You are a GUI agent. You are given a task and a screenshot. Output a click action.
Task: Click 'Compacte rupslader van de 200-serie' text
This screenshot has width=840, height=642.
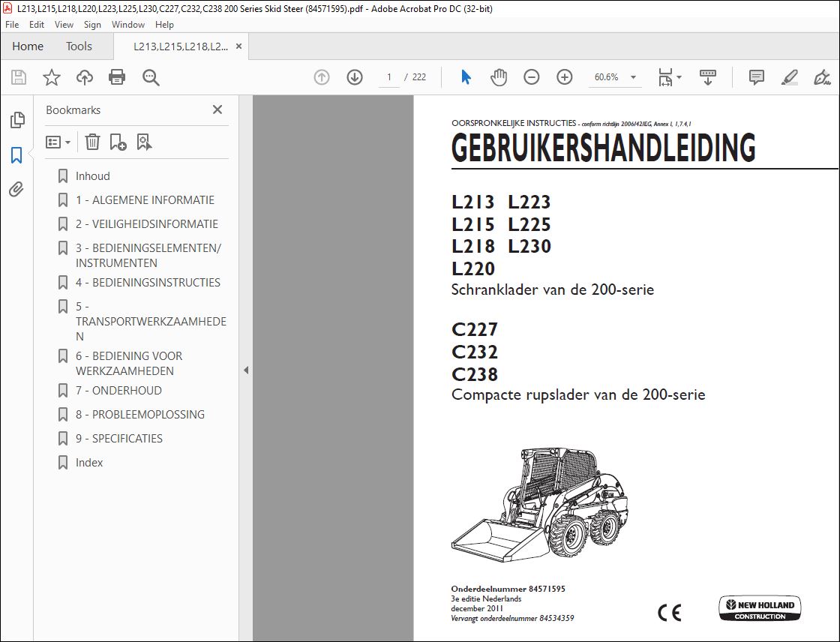pos(578,395)
